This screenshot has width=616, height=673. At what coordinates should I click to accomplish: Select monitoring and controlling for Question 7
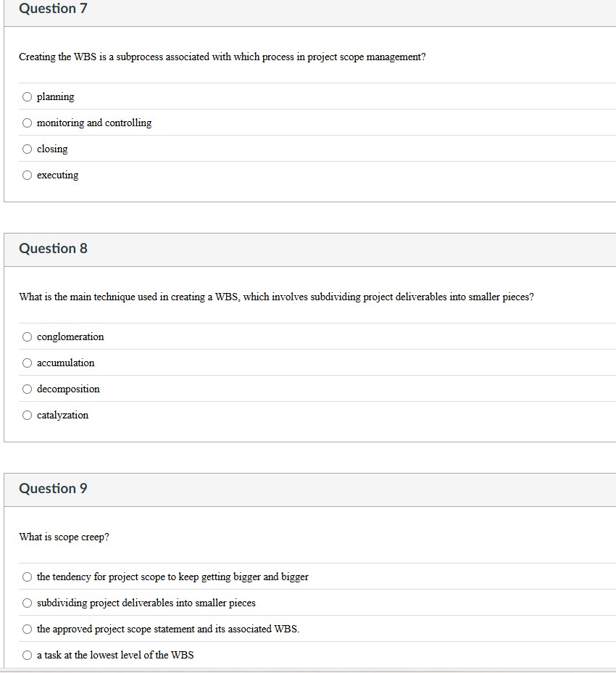click(x=27, y=122)
